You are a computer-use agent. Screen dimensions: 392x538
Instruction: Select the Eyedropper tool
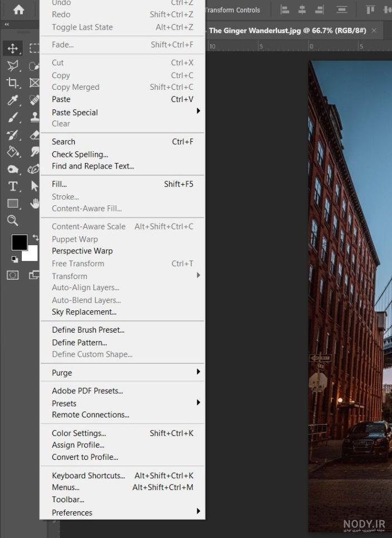click(x=13, y=100)
